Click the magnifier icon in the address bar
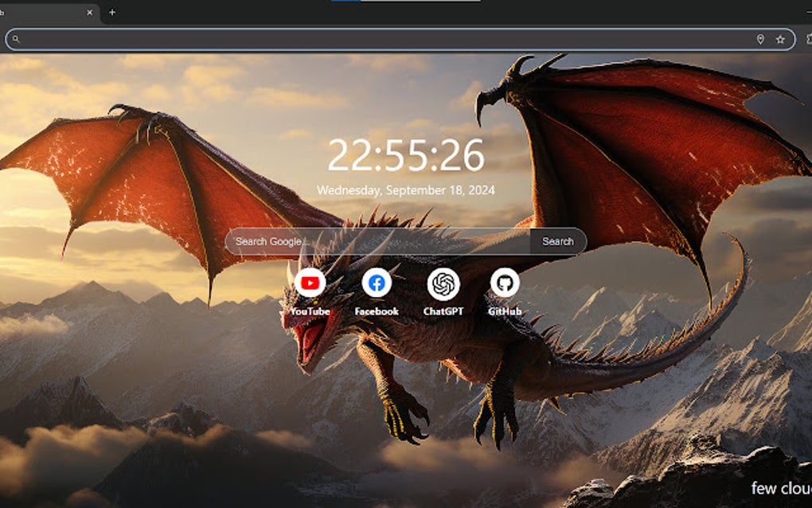The width and height of the screenshot is (812, 508). point(17,39)
